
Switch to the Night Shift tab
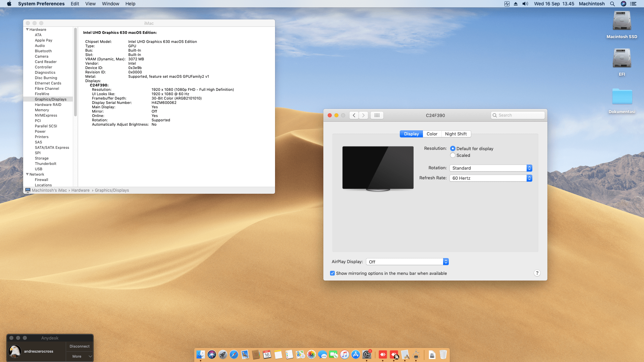455,134
